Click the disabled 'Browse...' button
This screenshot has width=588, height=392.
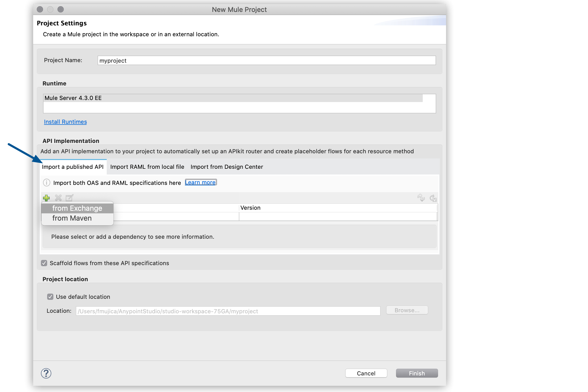tap(407, 310)
